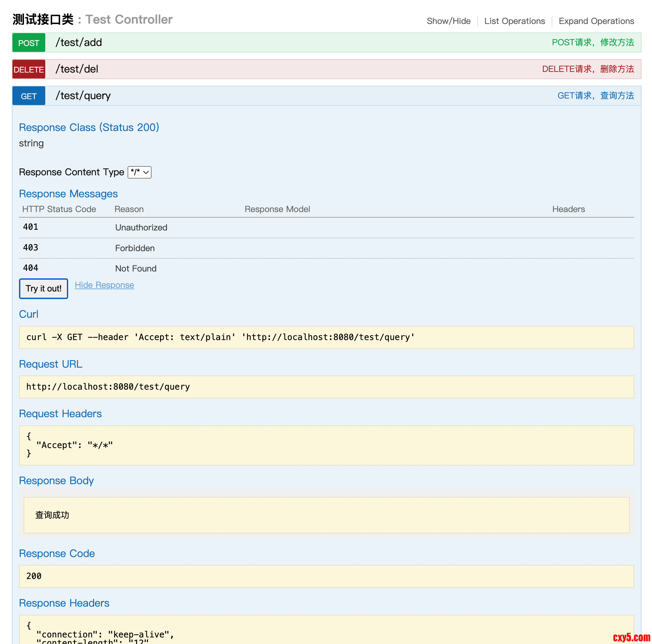The height and width of the screenshot is (644, 652).
Task: Click Expand Operations link
Action: point(596,21)
